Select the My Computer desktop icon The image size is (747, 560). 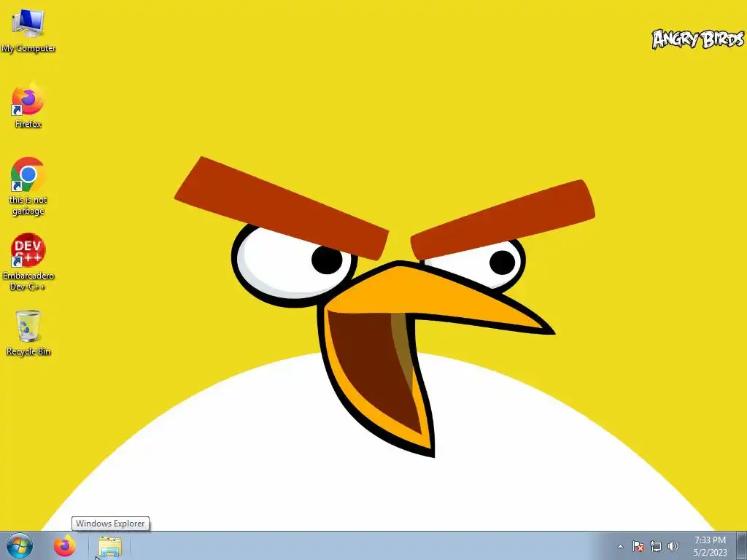click(x=28, y=31)
